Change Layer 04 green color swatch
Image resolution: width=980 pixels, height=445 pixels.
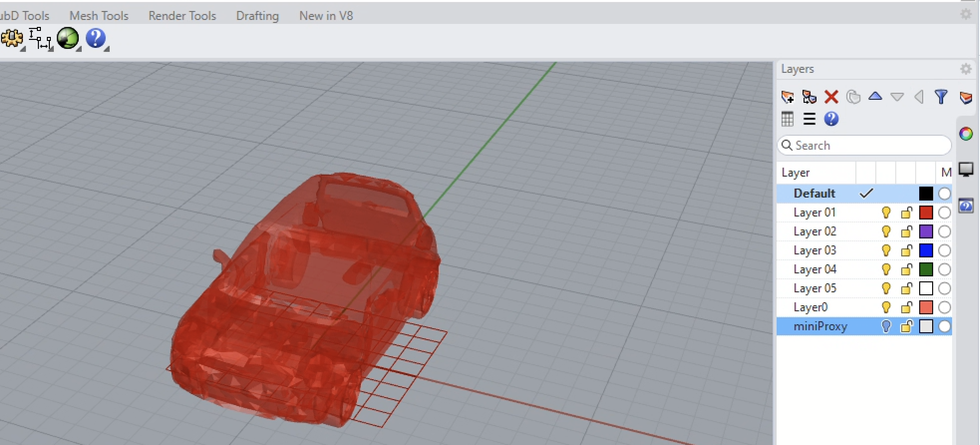click(926, 269)
